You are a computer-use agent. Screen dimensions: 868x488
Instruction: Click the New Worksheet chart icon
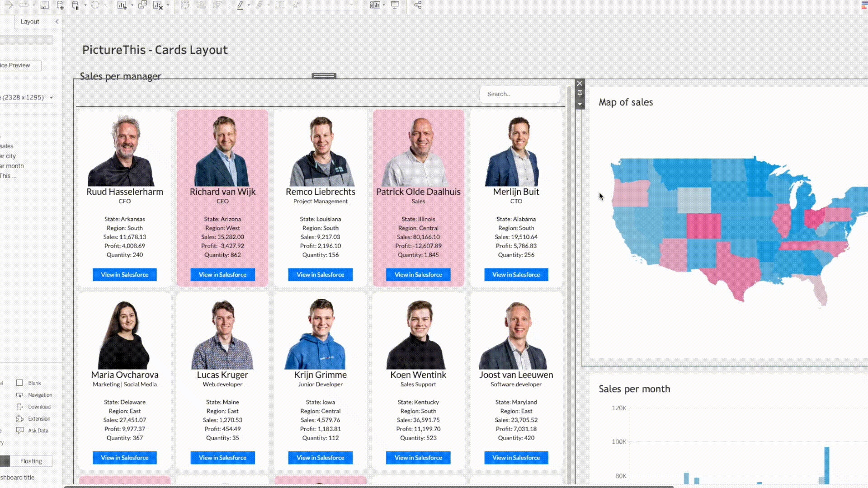click(122, 5)
